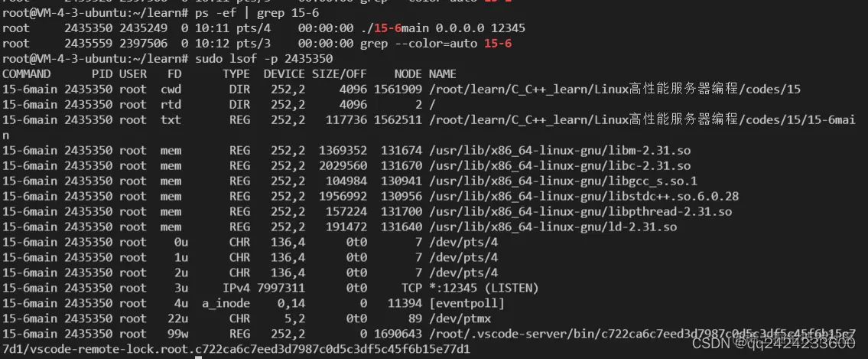
Task: Click the '*:12345 (LISTEN)' socket entry
Action: pyautogui.click(x=484, y=288)
